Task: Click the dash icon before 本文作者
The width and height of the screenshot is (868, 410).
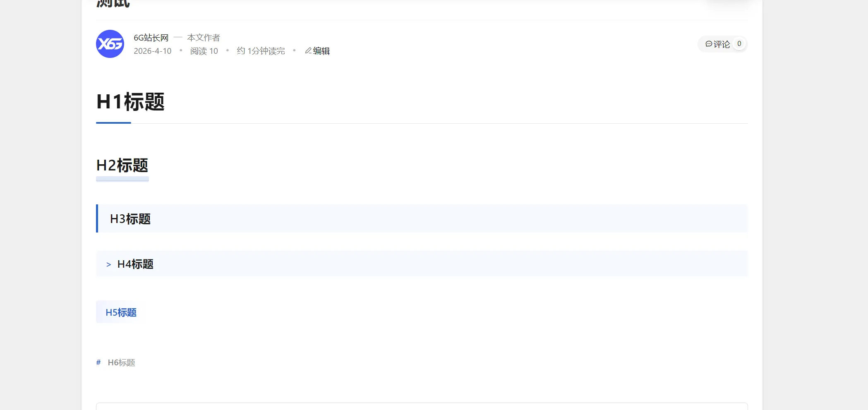Action: [x=178, y=37]
